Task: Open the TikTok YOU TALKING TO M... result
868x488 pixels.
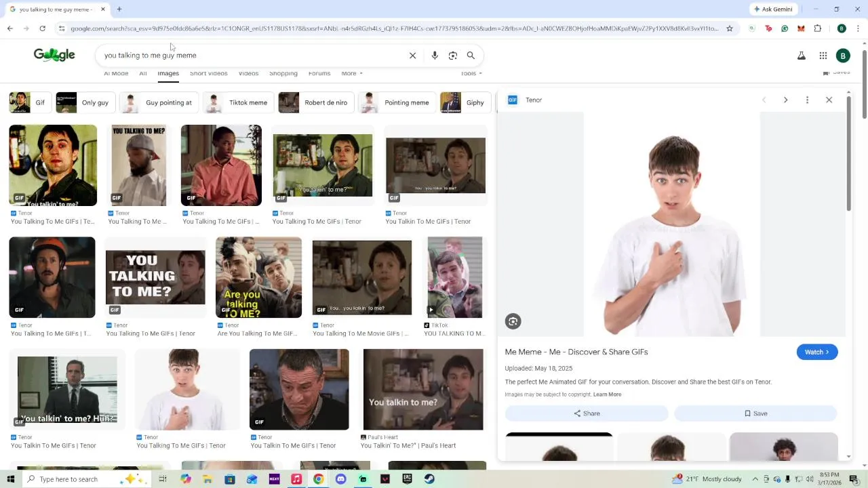Action: click(x=454, y=277)
